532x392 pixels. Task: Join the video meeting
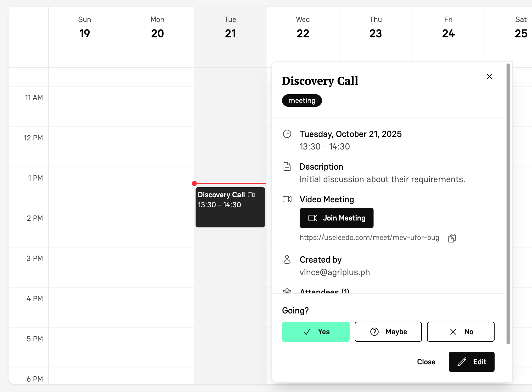click(x=336, y=218)
